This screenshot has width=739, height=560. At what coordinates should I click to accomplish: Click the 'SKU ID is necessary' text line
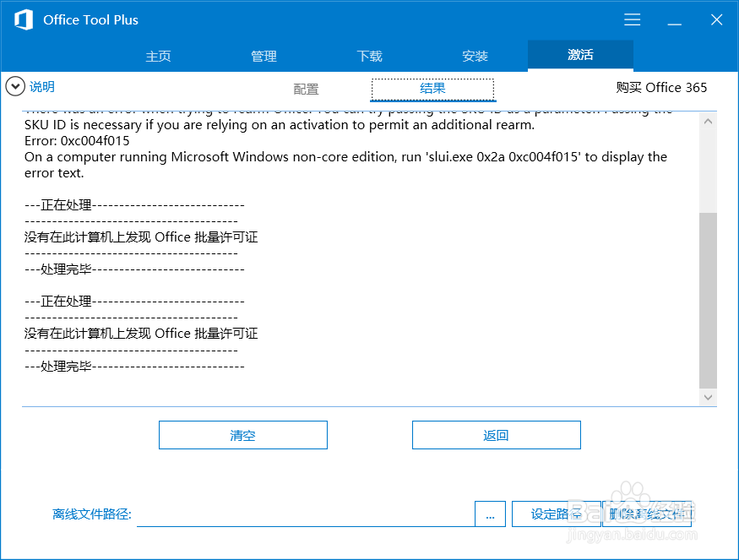(x=280, y=125)
